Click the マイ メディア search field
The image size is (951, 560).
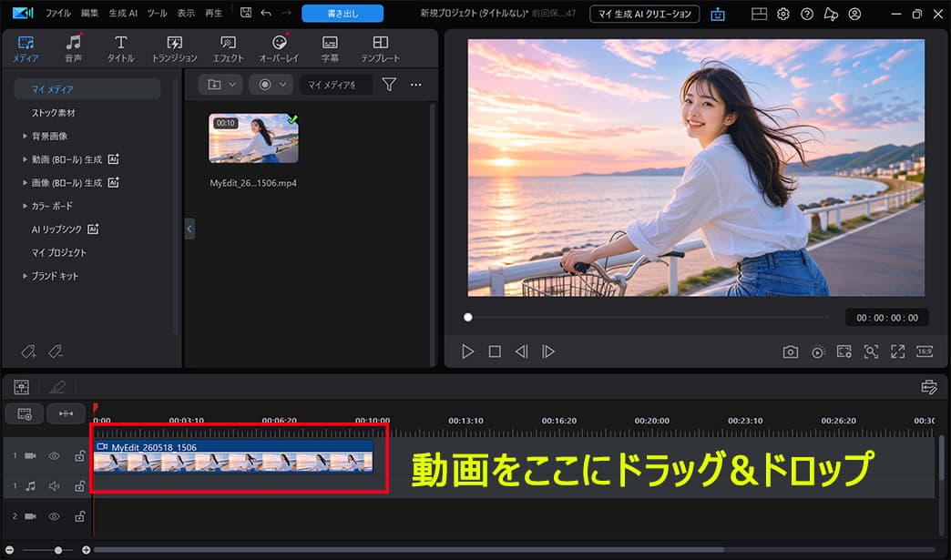point(336,85)
